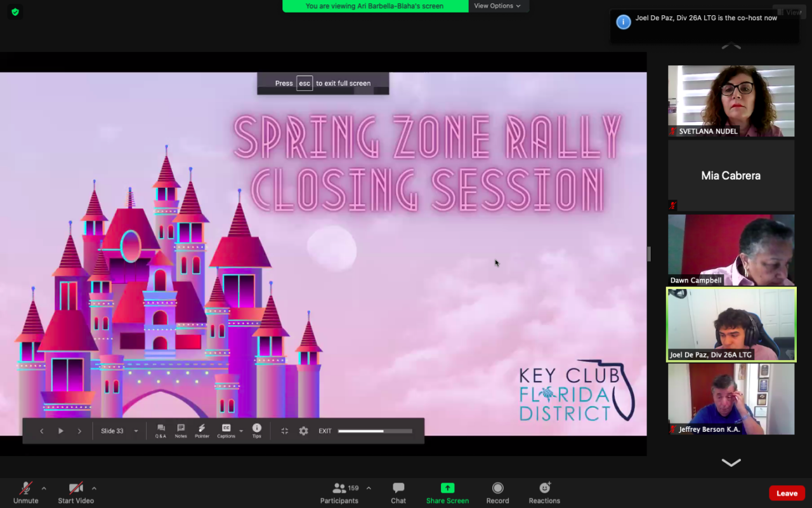Start Video from the meeting toolbar

pos(76,492)
